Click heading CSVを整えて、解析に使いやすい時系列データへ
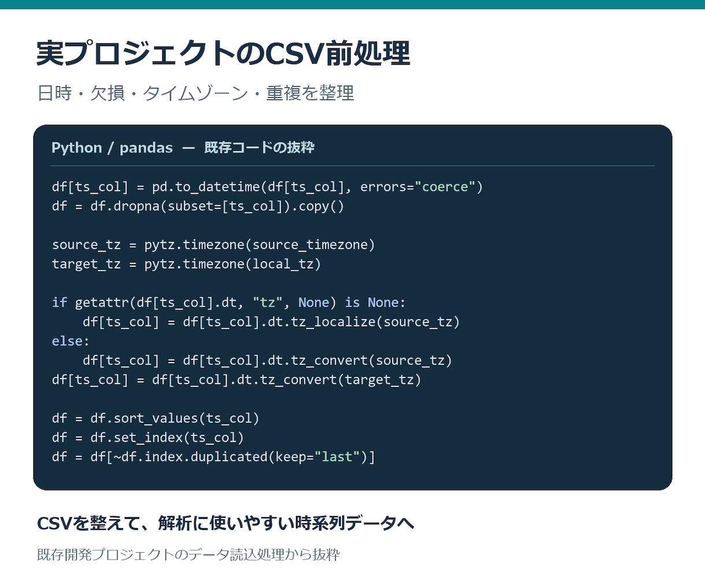 point(225,524)
